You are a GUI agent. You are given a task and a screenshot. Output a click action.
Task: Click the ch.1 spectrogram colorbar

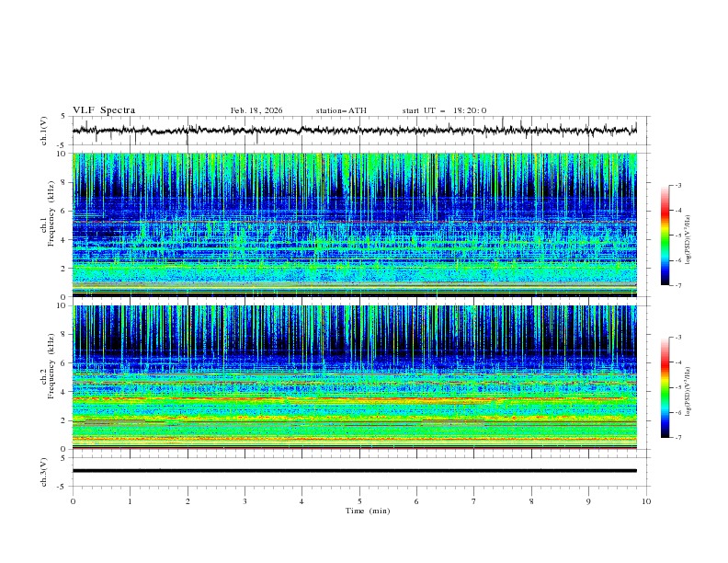coord(665,236)
